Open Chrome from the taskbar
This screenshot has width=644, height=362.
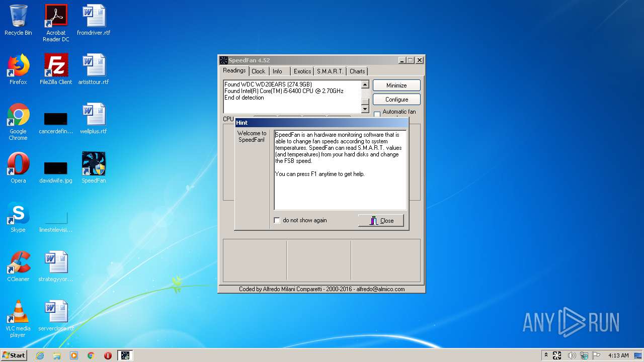tap(91, 355)
